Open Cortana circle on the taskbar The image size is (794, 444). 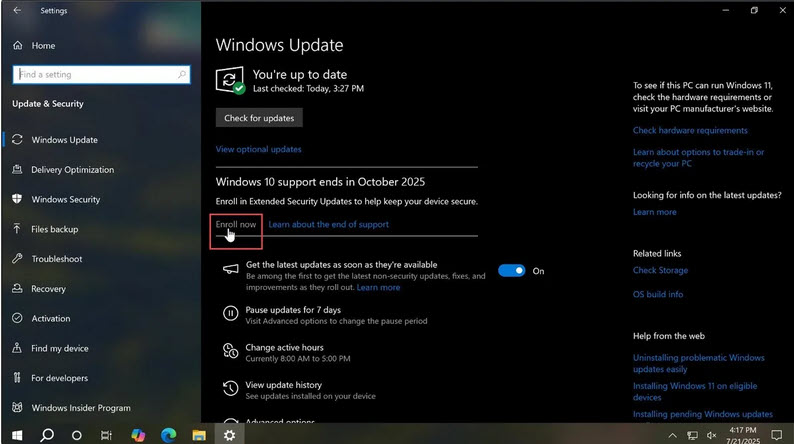tap(76, 435)
